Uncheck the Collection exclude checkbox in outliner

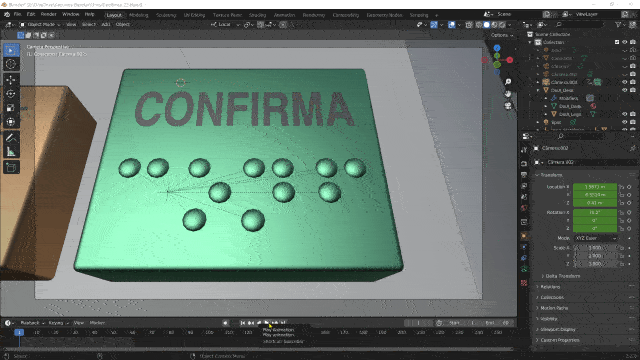point(617,42)
